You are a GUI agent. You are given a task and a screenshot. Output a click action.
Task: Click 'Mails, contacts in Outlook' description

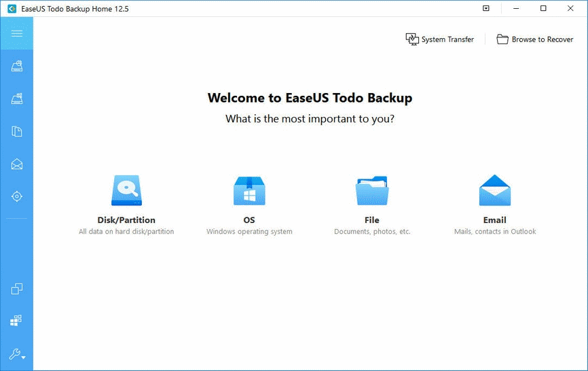495,232
